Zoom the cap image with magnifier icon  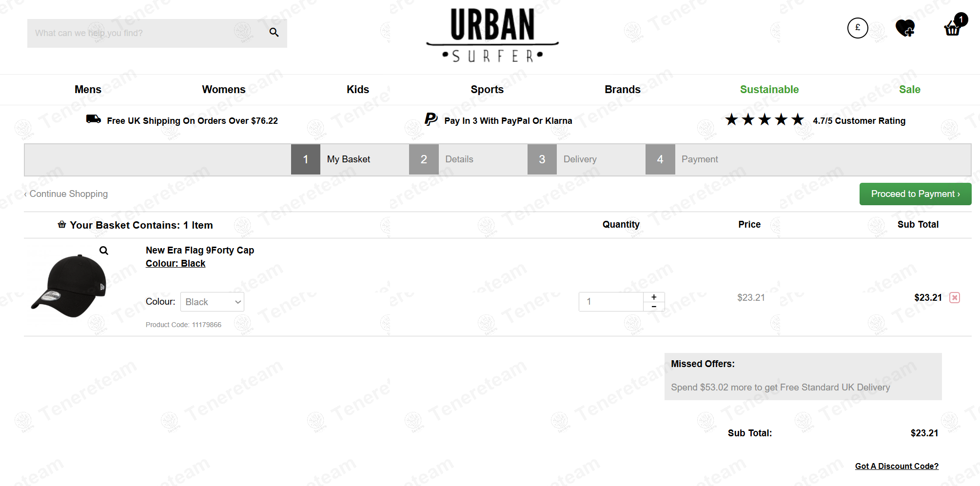pyautogui.click(x=104, y=251)
